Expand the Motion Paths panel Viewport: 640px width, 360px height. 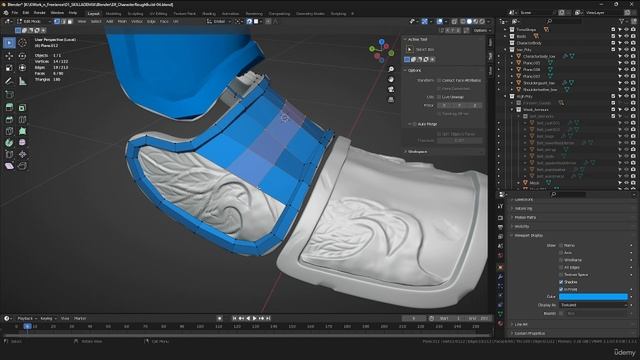point(525,218)
